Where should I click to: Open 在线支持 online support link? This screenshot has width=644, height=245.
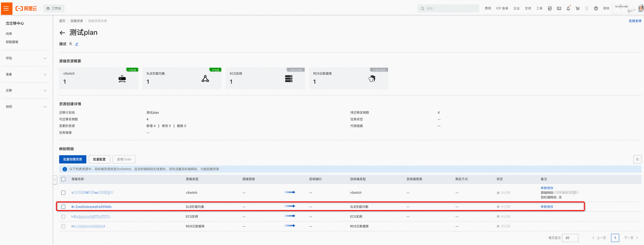point(635,21)
